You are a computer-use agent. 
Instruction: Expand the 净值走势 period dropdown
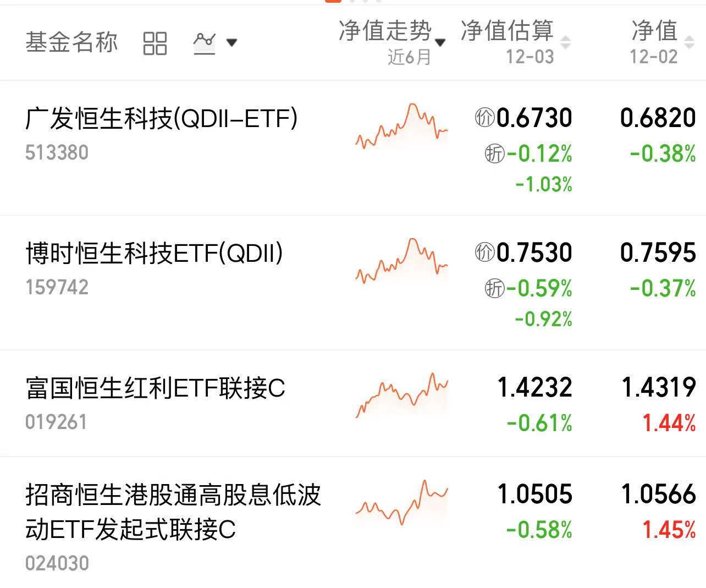(x=440, y=42)
